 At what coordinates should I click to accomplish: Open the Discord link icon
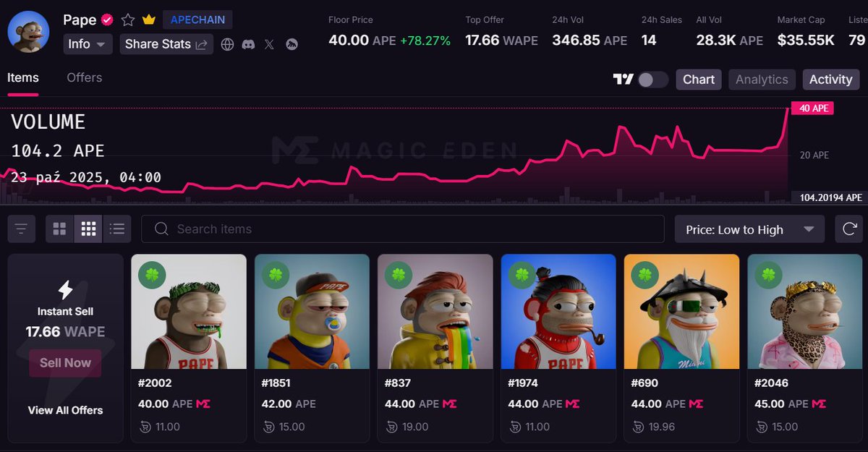[248, 45]
